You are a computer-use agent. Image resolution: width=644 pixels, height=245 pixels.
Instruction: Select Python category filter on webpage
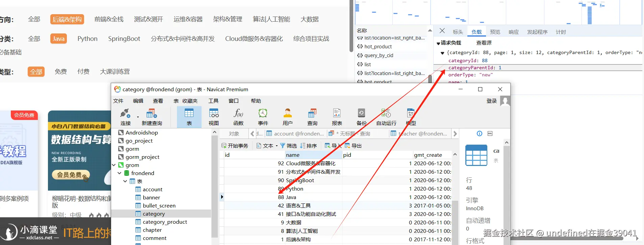[x=87, y=39]
